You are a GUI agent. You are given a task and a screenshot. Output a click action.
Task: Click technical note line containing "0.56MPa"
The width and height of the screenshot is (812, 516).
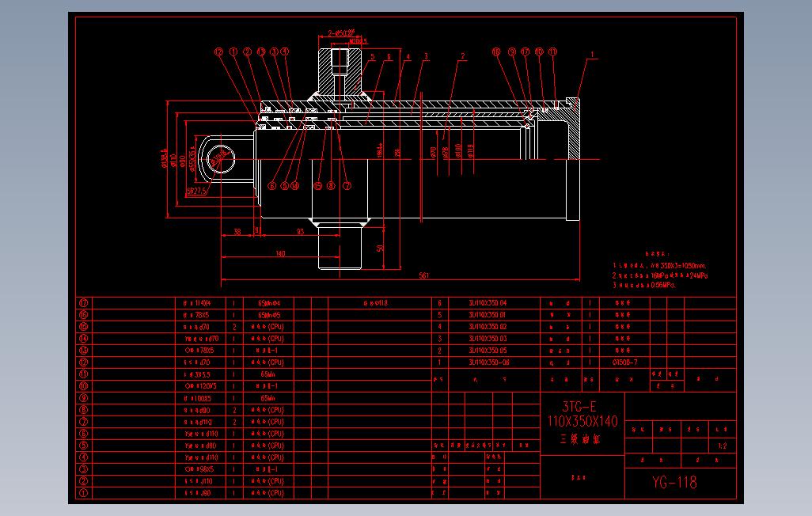coord(643,285)
